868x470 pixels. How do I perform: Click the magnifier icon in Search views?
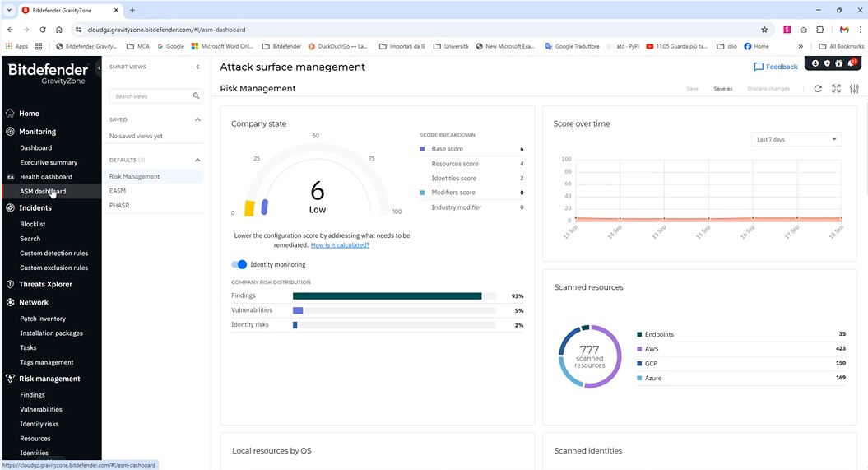pos(196,96)
